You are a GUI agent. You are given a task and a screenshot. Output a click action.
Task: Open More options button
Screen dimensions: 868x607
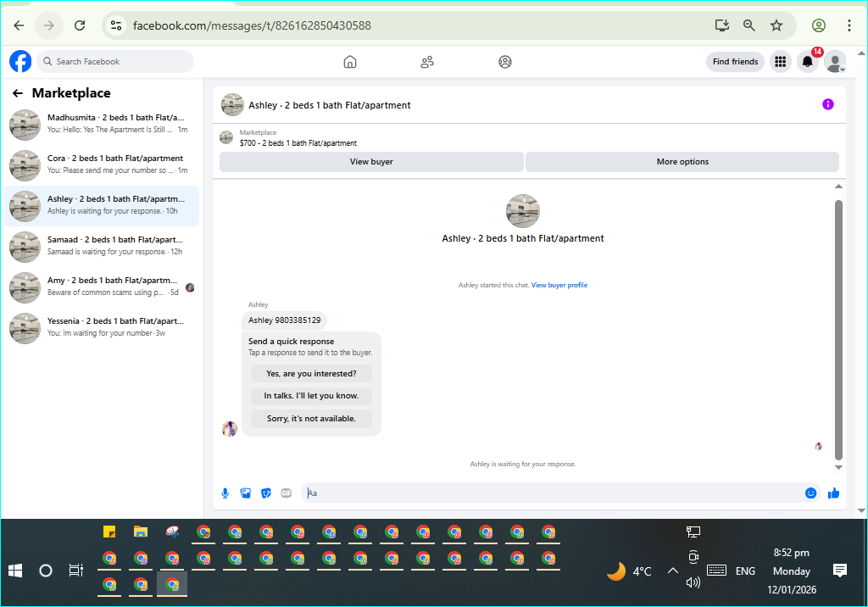pos(682,162)
